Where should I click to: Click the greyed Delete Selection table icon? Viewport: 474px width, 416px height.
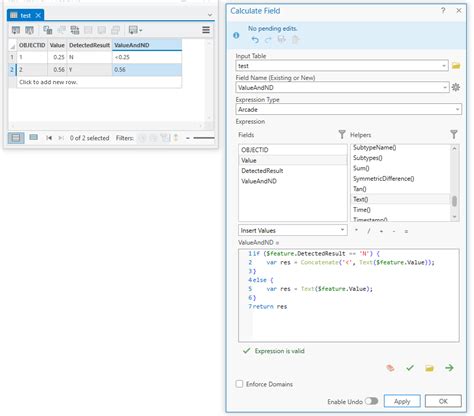click(102, 30)
